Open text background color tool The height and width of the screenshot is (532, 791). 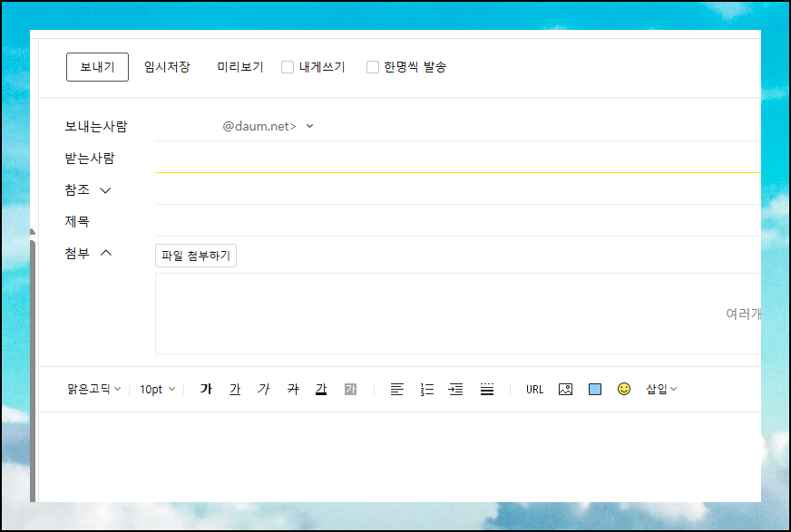351,389
